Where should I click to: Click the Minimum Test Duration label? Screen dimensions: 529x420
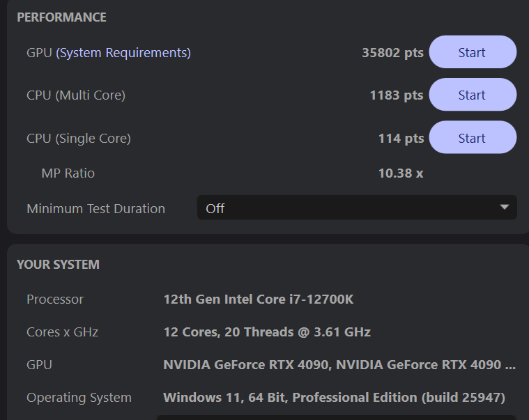coord(95,208)
